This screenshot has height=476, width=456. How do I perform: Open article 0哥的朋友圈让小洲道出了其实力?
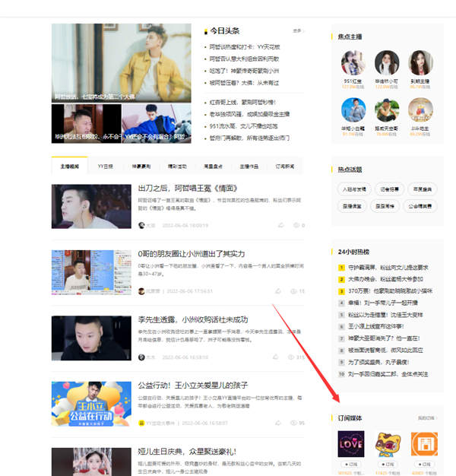click(192, 254)
